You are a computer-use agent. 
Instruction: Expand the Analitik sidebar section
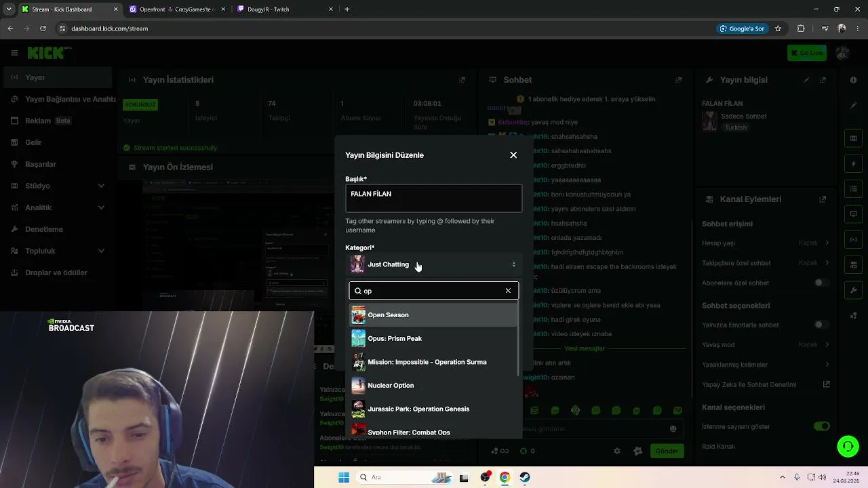point(57,207)
